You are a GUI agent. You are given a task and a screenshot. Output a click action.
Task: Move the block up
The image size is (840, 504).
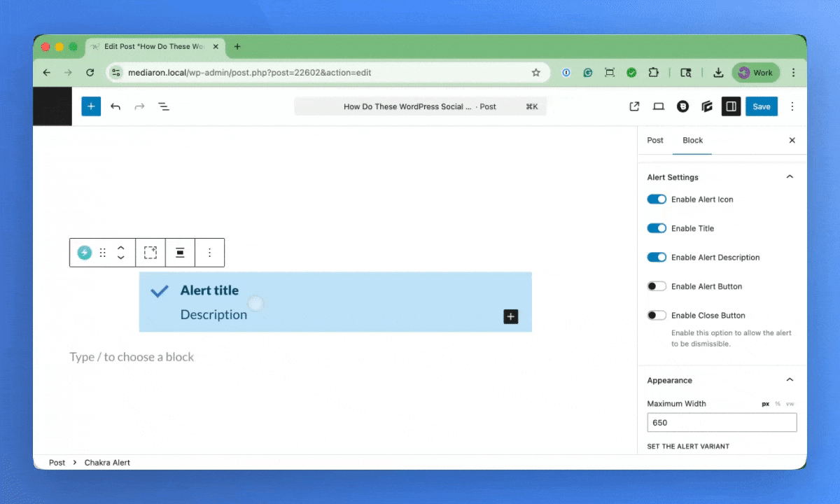120,248
